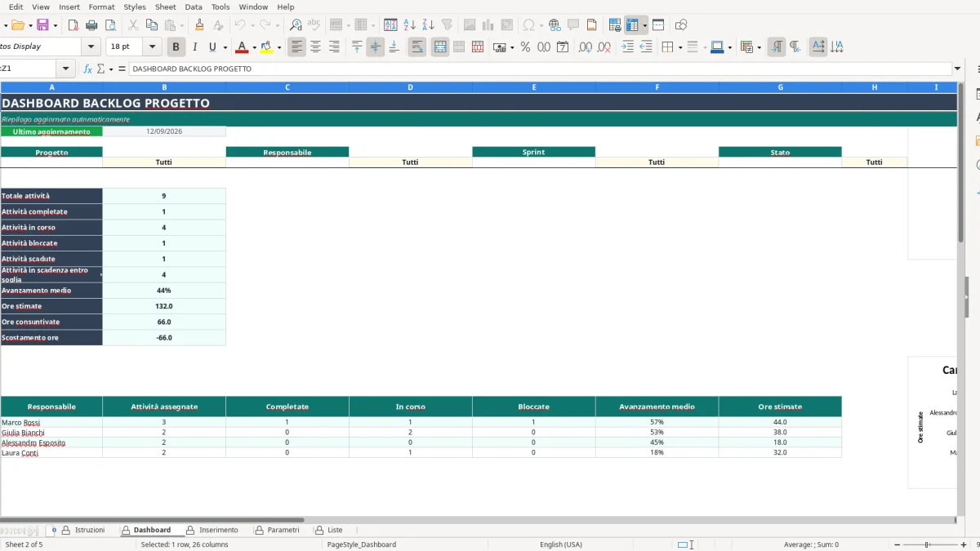980x551 pixels.
Task: Open the background color dropdown arrow
Action: tap(279, 47)
